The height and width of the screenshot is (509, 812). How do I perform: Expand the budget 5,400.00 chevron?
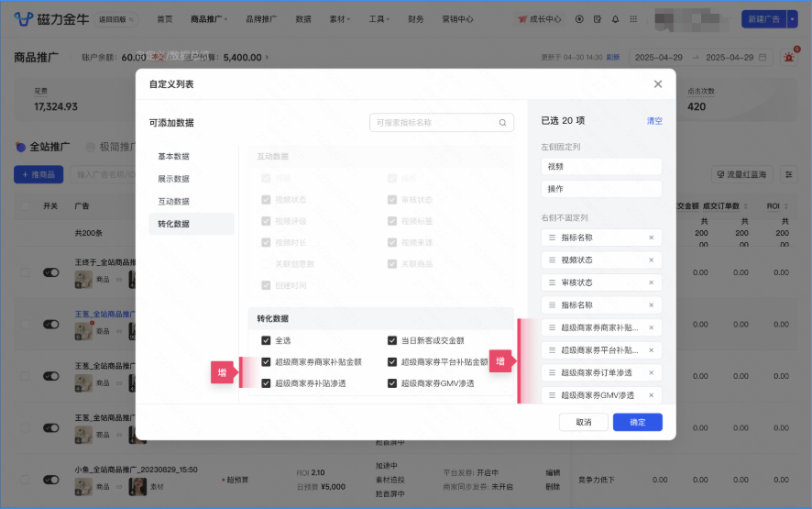point(267,58)
